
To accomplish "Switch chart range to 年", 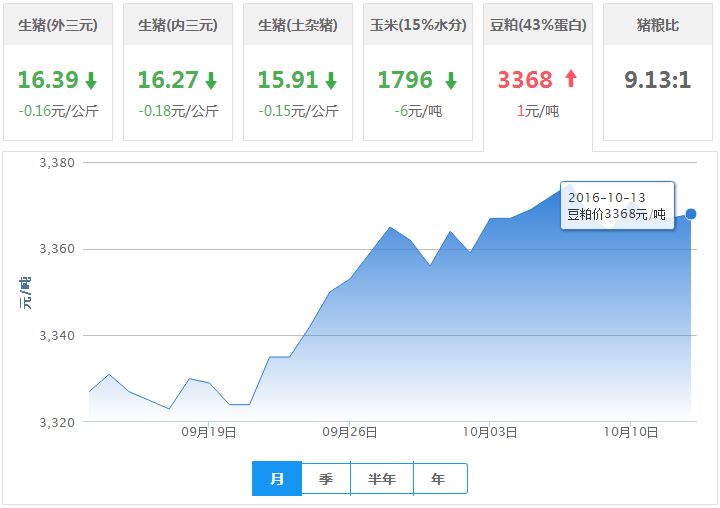I will 440,479.
